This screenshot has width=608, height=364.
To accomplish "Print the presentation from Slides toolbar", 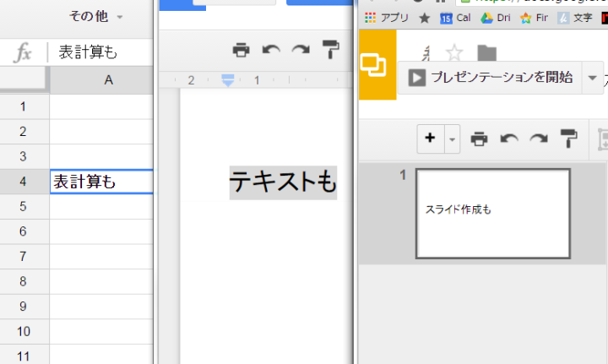I will (x=479, y=139).
